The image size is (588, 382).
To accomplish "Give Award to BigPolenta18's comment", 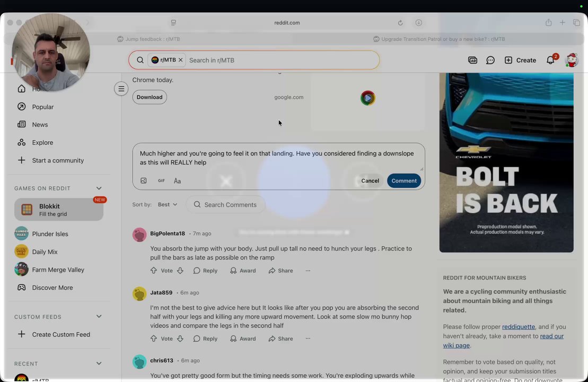I will (243, 271).
